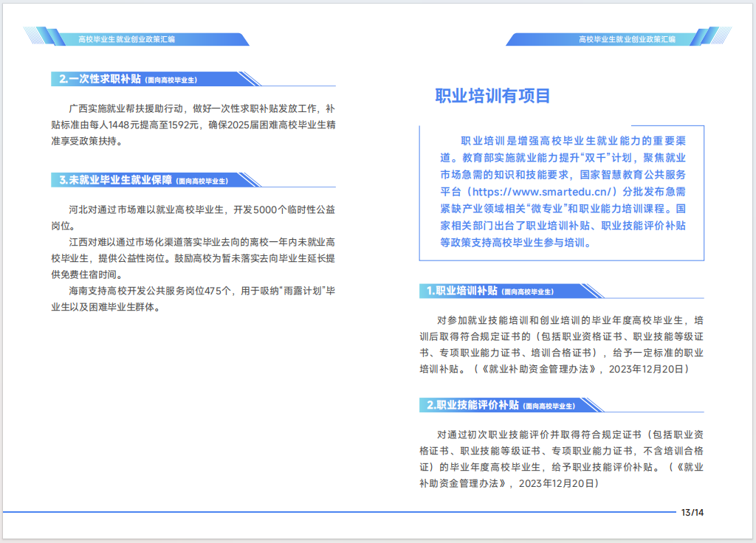This screenshot has width=756, height=543.
Task: Click the paragraph starting 对参加就业技能培训
Action: (561, 344)
